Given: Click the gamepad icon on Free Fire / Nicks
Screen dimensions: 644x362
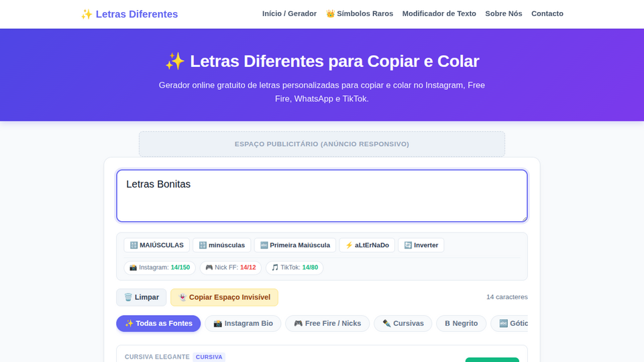Looking at the screenshot, I should (x=298, y=323).
